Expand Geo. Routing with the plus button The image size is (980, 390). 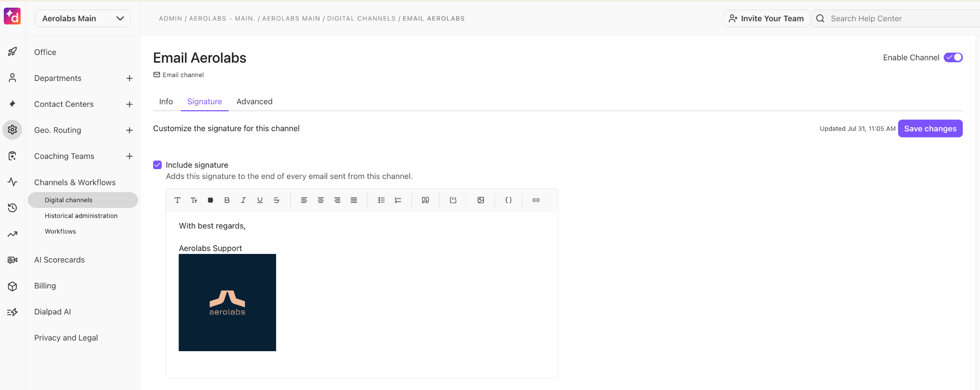coord(129,130)
